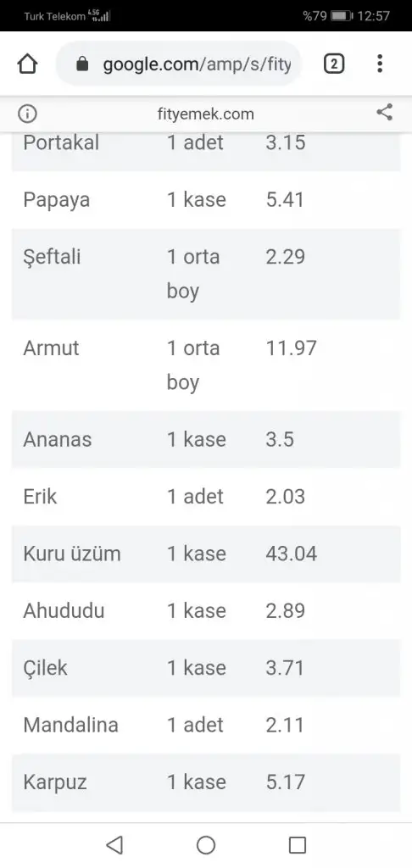Tap the Mandalina row label
Image resolution: width=412 pixels, height=868 pixels.
point(71,725)
